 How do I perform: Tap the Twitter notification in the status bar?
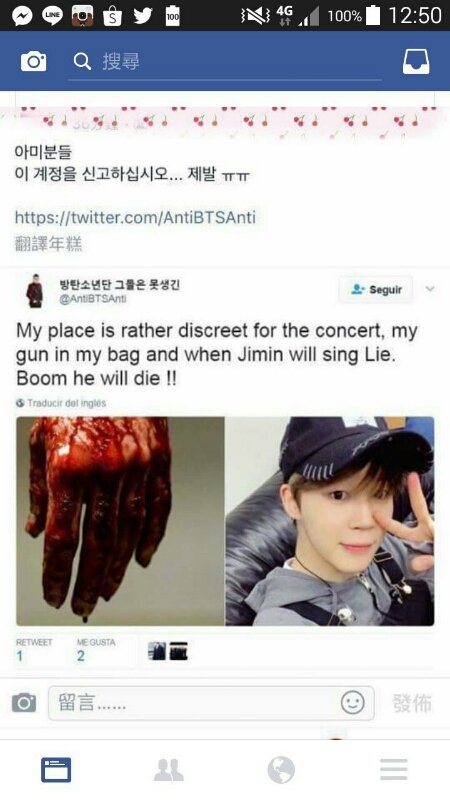143,16
